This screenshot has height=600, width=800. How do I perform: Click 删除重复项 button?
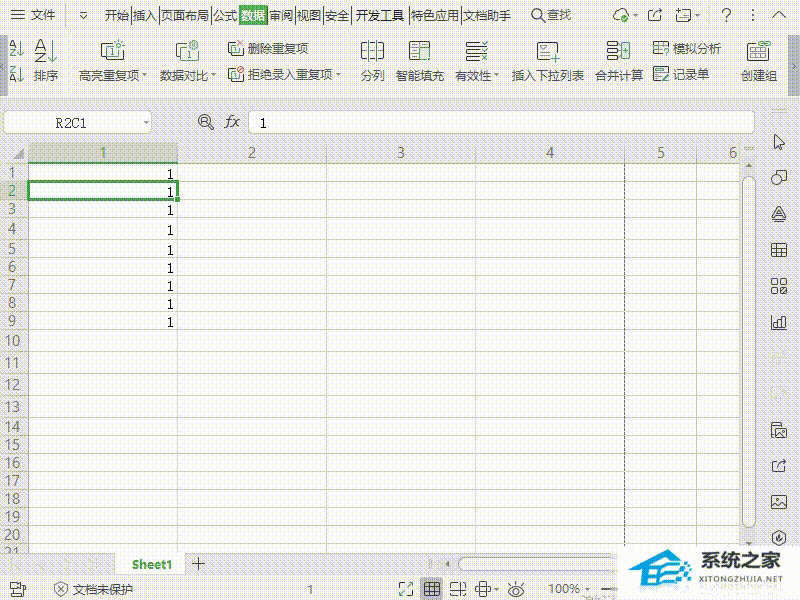[268, 48]
